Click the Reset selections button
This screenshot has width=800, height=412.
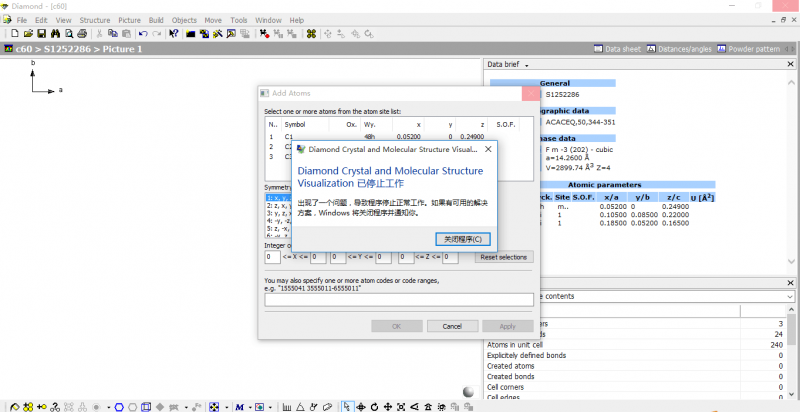504,257
